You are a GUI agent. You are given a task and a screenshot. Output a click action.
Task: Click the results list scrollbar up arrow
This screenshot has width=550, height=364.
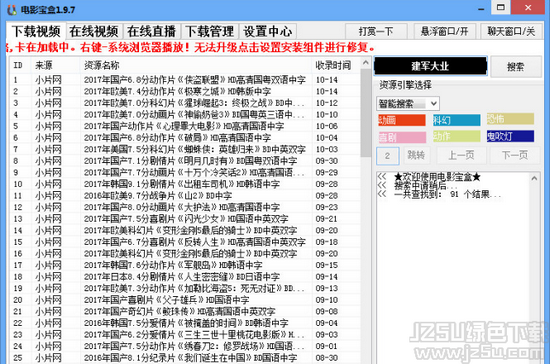(365, 63)
